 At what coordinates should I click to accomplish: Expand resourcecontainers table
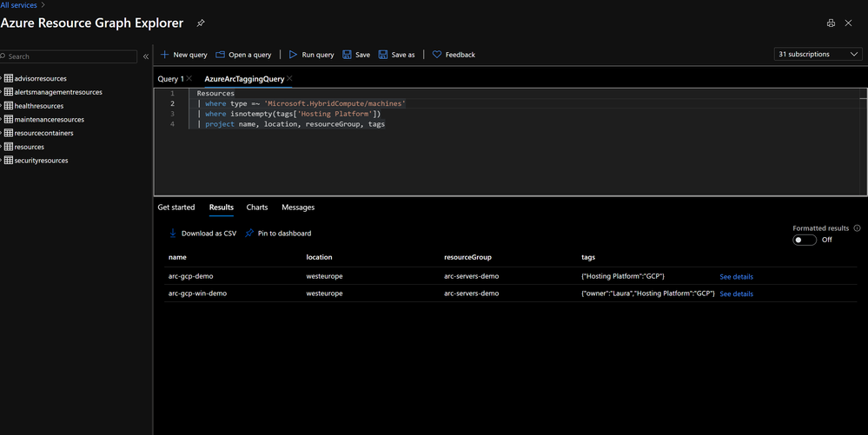pyautogui.click(x=2, y=133)
